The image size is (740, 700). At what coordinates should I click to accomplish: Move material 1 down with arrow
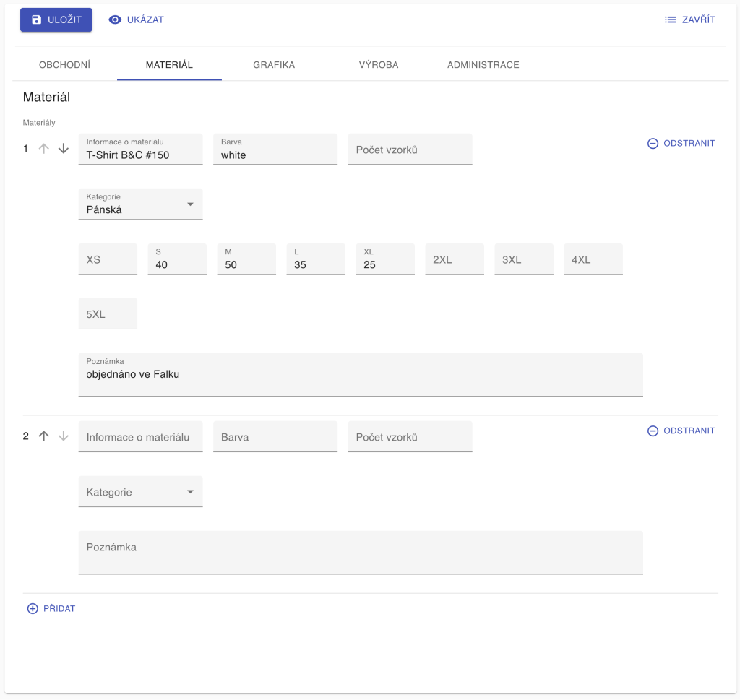click(x=64, y=149)
